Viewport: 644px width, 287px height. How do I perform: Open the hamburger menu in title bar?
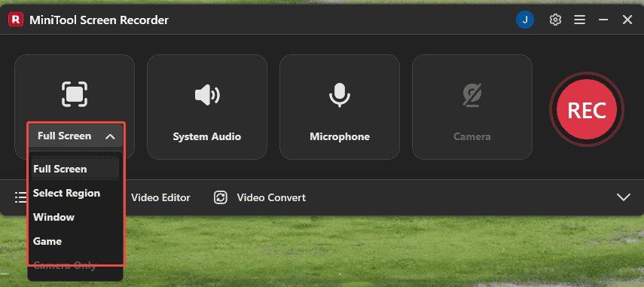(x=579, y=20)
